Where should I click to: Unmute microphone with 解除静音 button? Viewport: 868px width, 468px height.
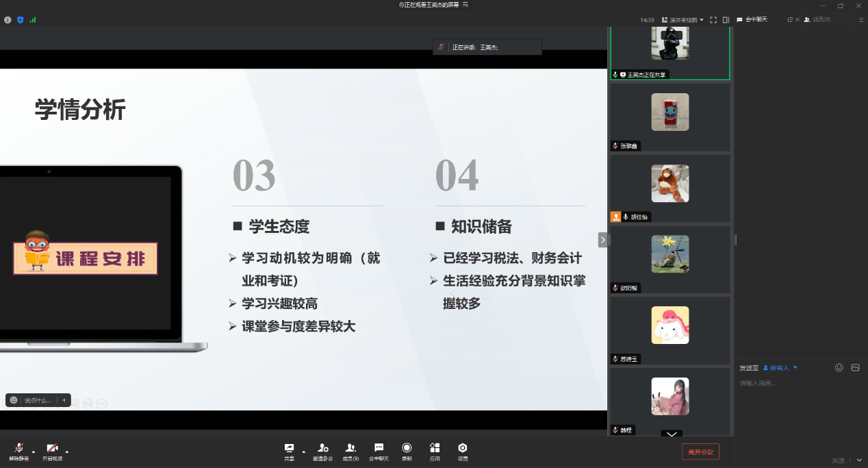point(18,450)
